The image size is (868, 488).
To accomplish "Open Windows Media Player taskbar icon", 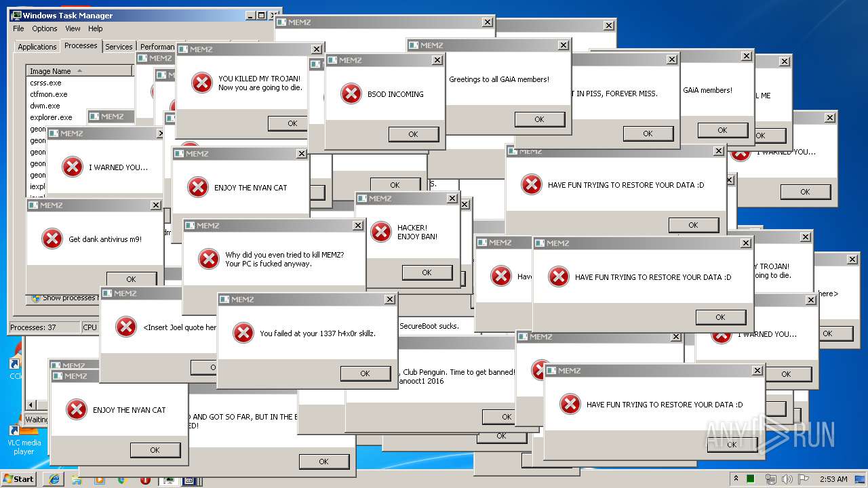I will [x=100, y=479].
